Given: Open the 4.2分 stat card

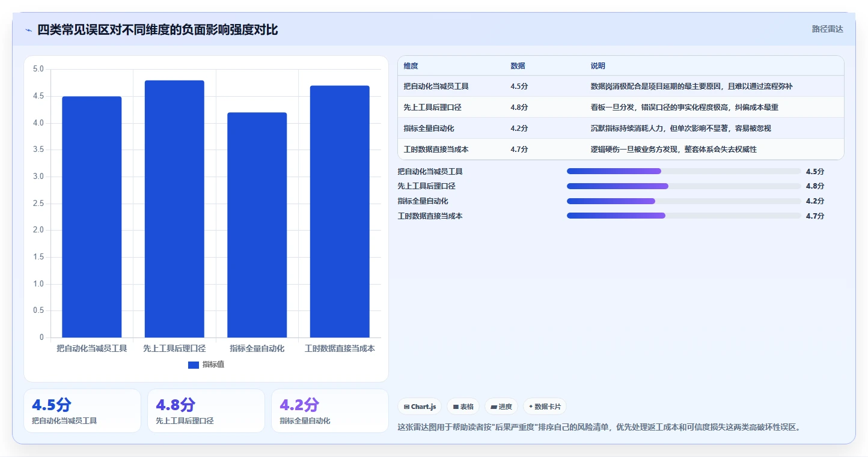Looking at the screenshot, I should (330, 411).
